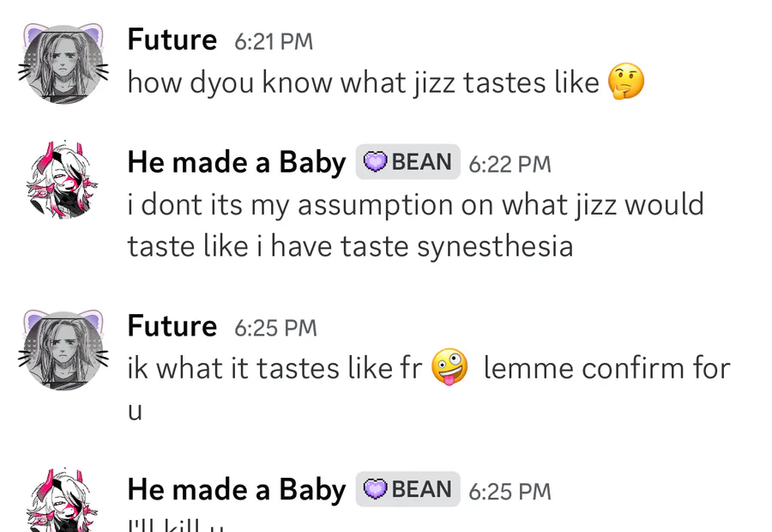This screenshot has width=772, height=532.
Task: Click the 6:25 PM timestamp beside the bottom BEAN tag
Action: [x=510, y=492]
